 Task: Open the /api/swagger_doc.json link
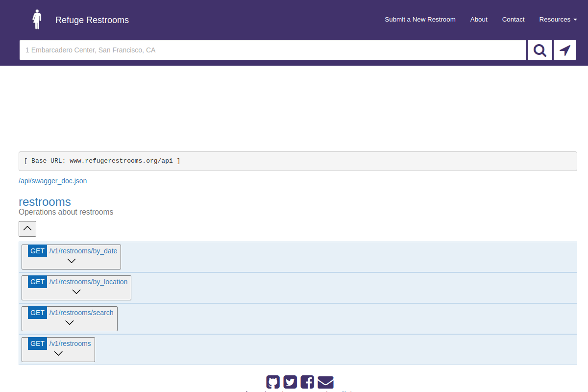[x=53, y=181]
